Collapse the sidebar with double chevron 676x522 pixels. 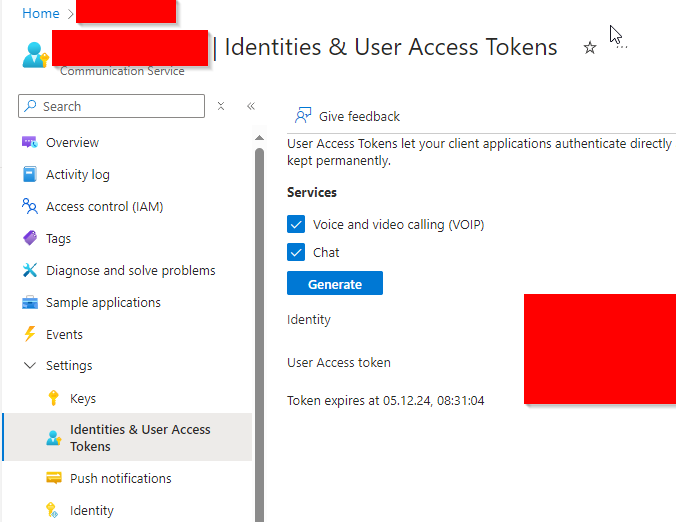[251, 106]
